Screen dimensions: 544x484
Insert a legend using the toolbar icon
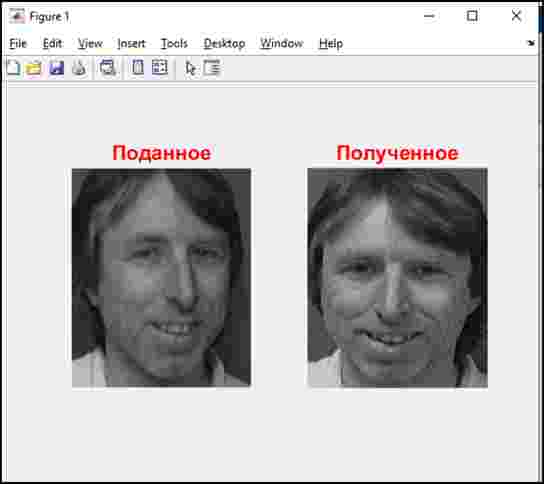click(160, 67)
